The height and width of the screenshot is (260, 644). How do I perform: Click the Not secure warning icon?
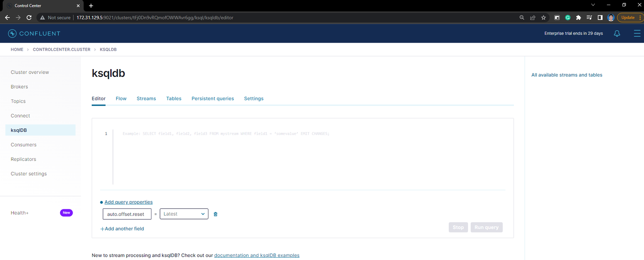pos(43,18)
